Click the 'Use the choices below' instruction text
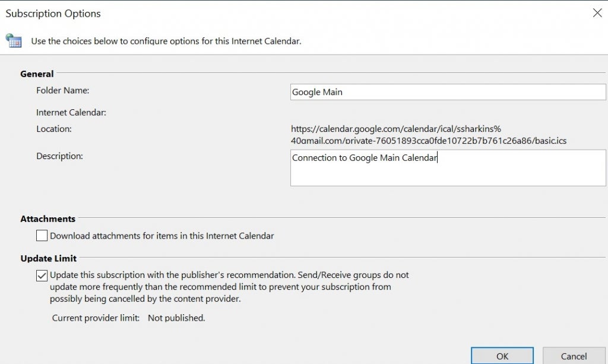608x364 pixels. [x=166, y=41]
